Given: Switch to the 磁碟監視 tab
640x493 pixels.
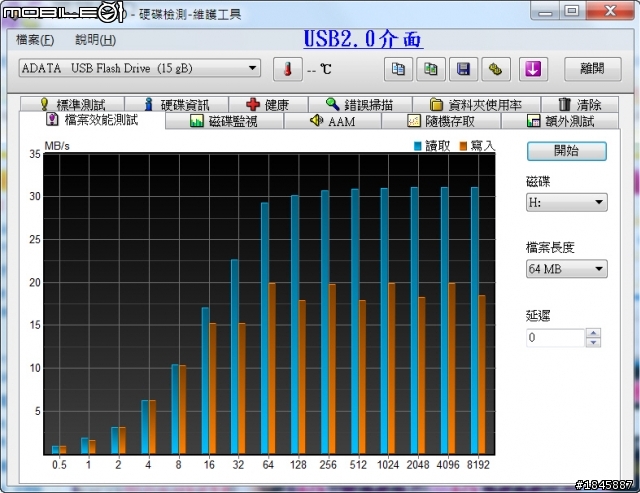Looking at the screenshot, I should coord(224,121).
